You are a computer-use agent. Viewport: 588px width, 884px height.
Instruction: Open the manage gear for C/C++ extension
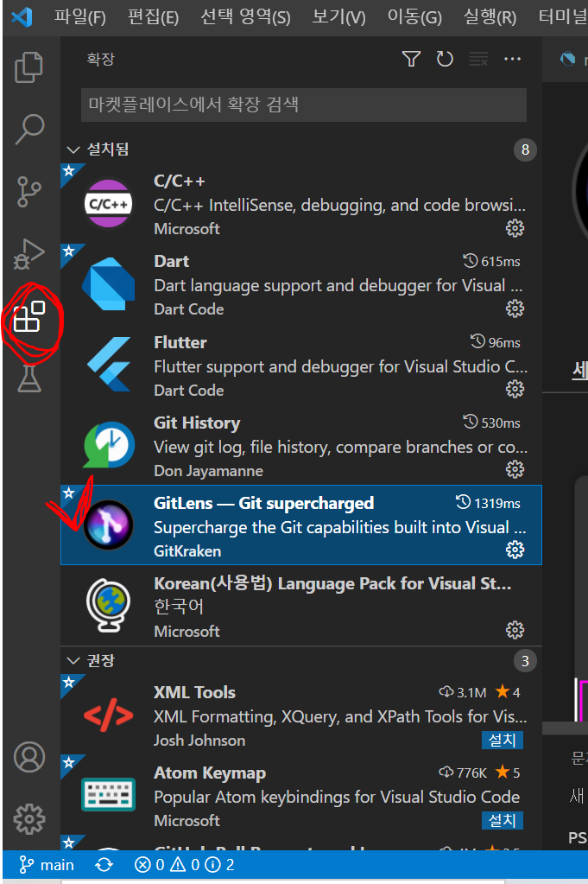click(515, 228)
